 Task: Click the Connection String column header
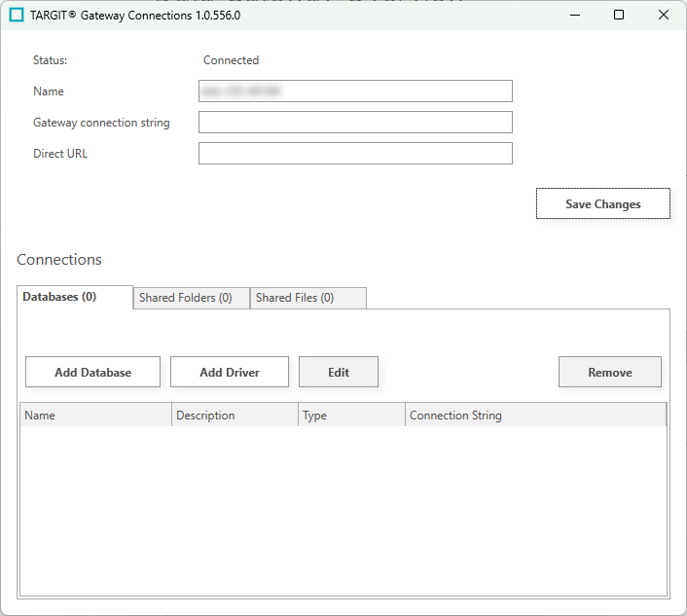pos(536,415)
